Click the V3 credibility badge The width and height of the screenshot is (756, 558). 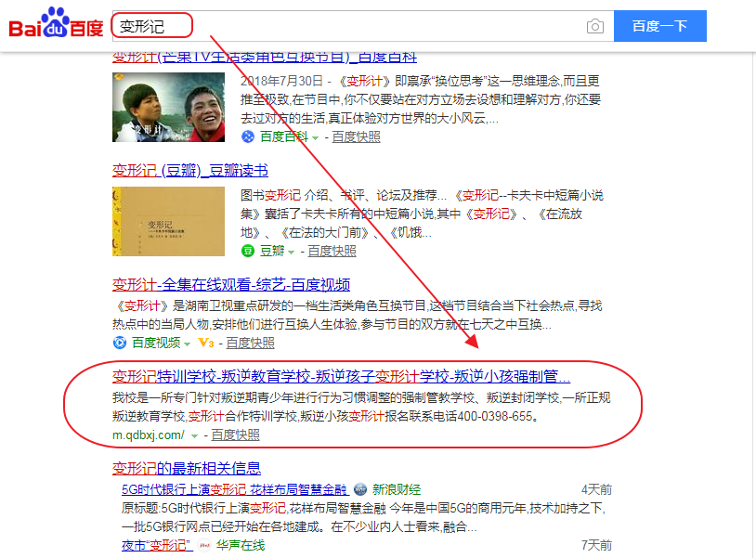(x=206, y=343)
